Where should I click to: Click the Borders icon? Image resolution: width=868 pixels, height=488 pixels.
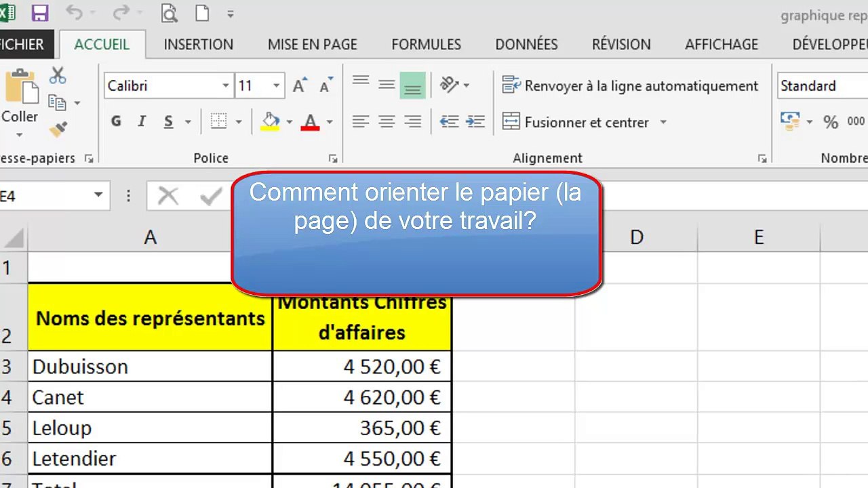pos(218,122)
